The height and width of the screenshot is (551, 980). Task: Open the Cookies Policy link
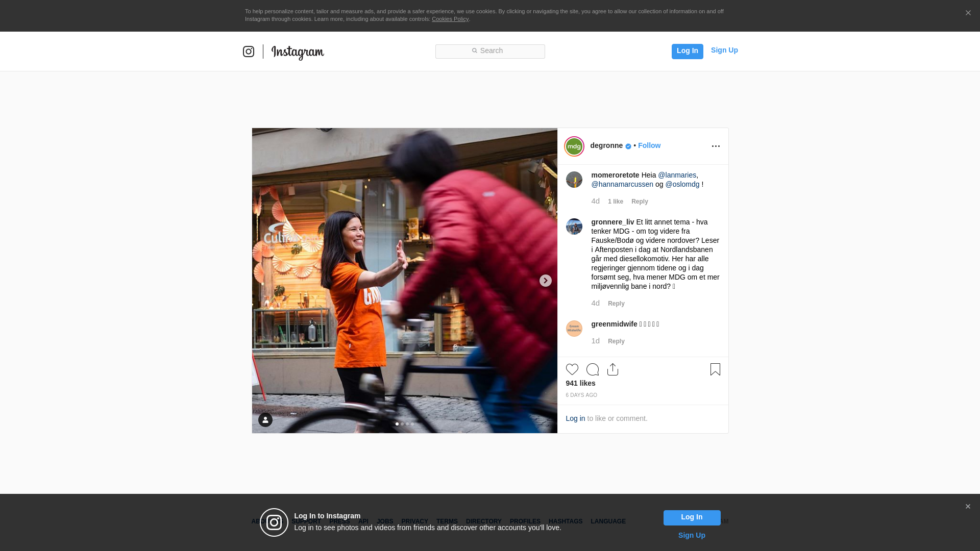tap(450, 19)
